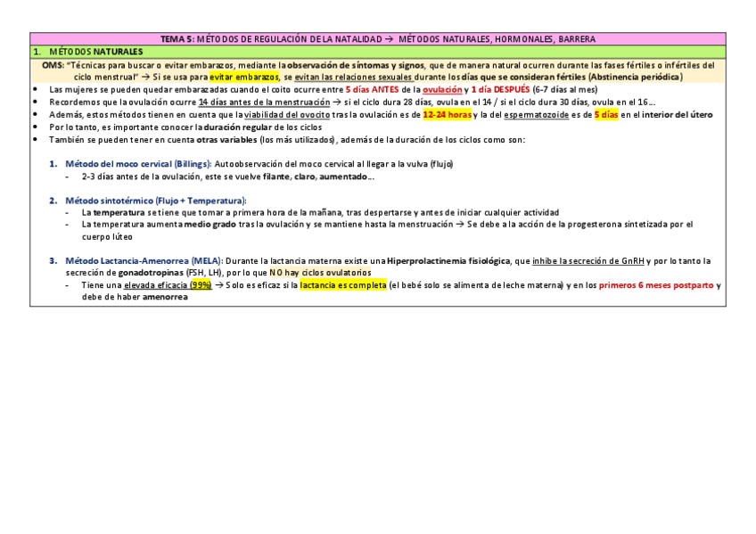756x534 pixels.
Task: Click 'Método sintotérmico (Flujo + Temperatura)' heading
Action: pos(147,201)
